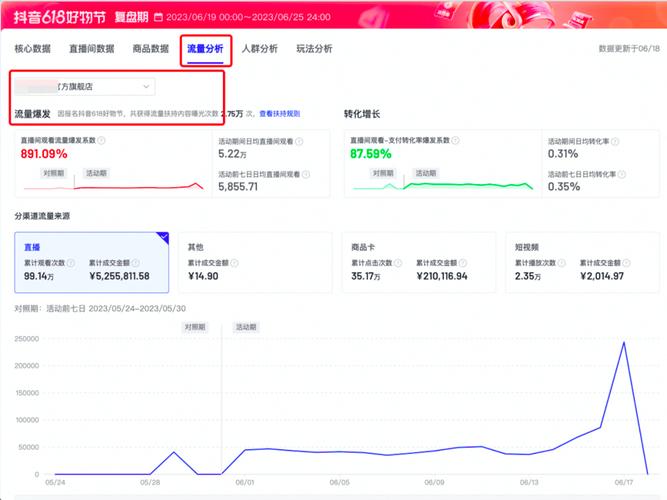The width and height of the screenshot is (667, 500).
Task: Click info icon next to 活动期间日均直播间观看
Action: (x=299, y=142)
